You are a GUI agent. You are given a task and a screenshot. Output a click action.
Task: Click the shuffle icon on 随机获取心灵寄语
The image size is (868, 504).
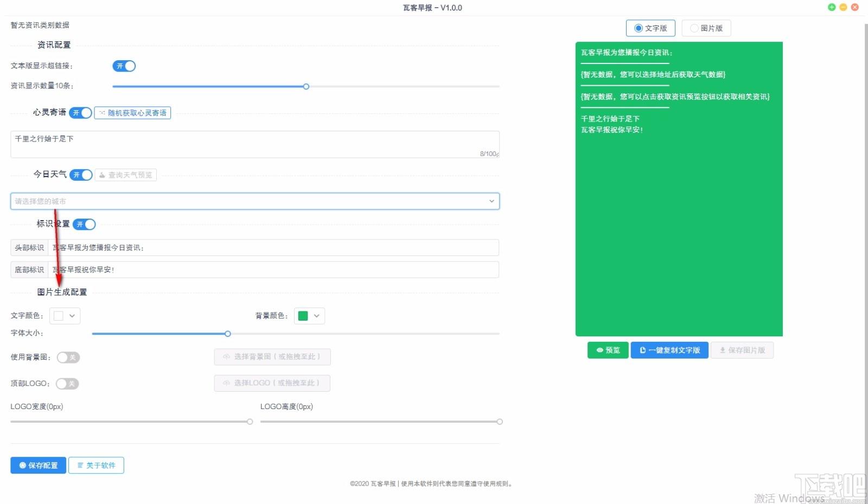pyautogui.click(x=102, y=113)
